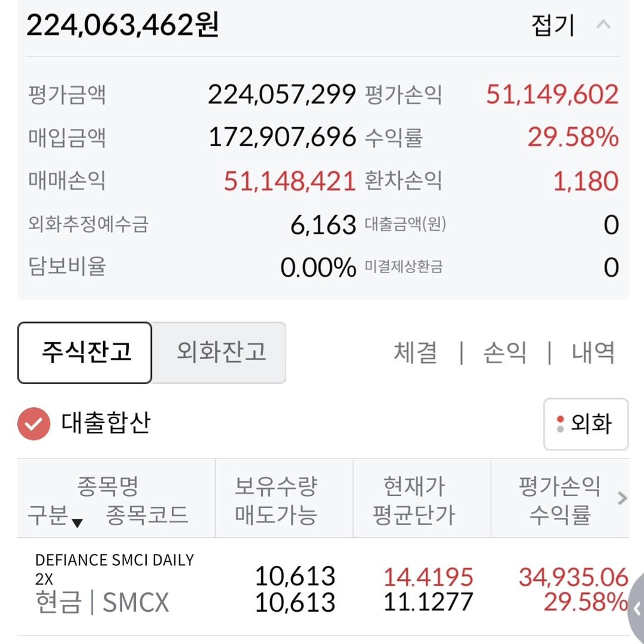Viewport: 644px width, 644px height.
Task: Click the dot indicator on 외화 button
Action: (x=560, y=424)
